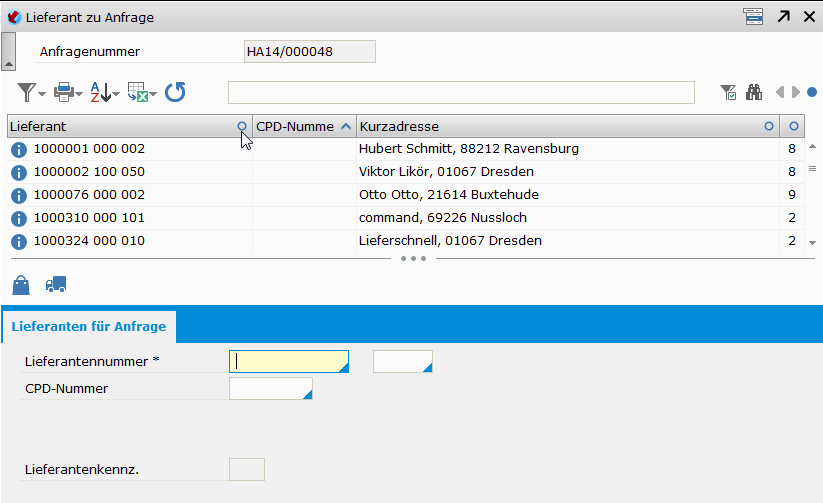823x503 pixels.
Task: Click the filter-with-checkmark icon
Action: 728,92
